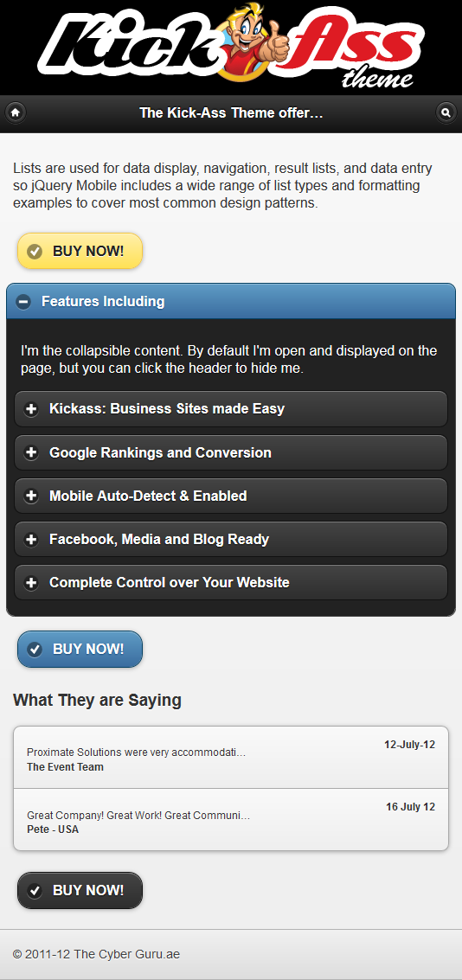This screenshot has width=462, height=980.
Task: Click checkmark icon on yellow BUY NOW
Action: pyautogui.click(x=35, y=251)
